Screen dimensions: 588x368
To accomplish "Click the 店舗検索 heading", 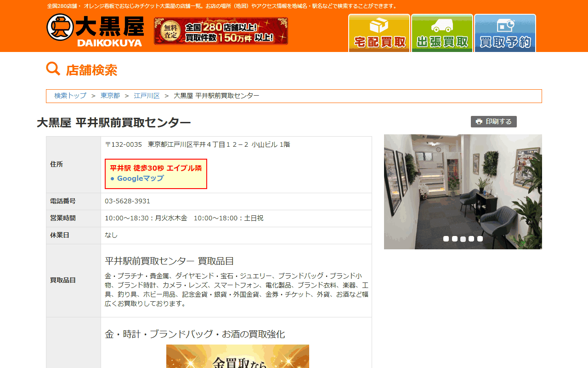I will (92, 70).
